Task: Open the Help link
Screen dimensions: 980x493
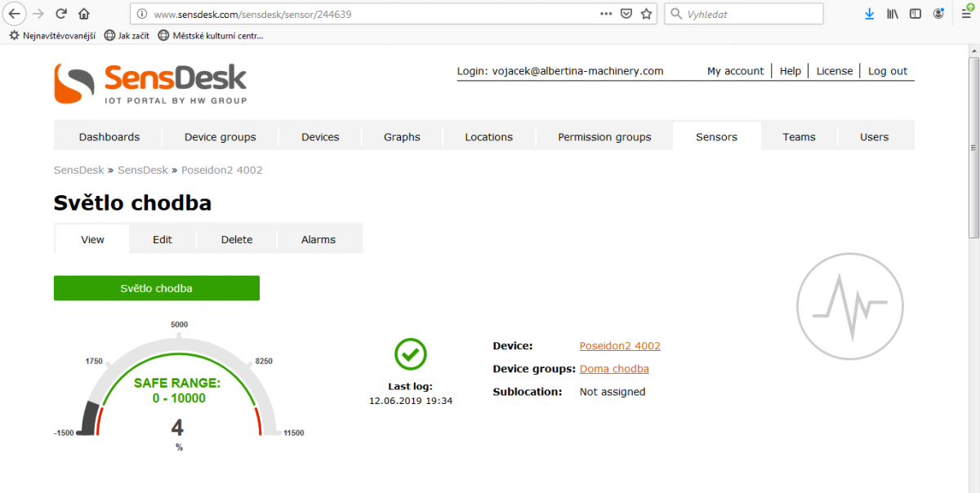Action: click(x=791, y=71)
